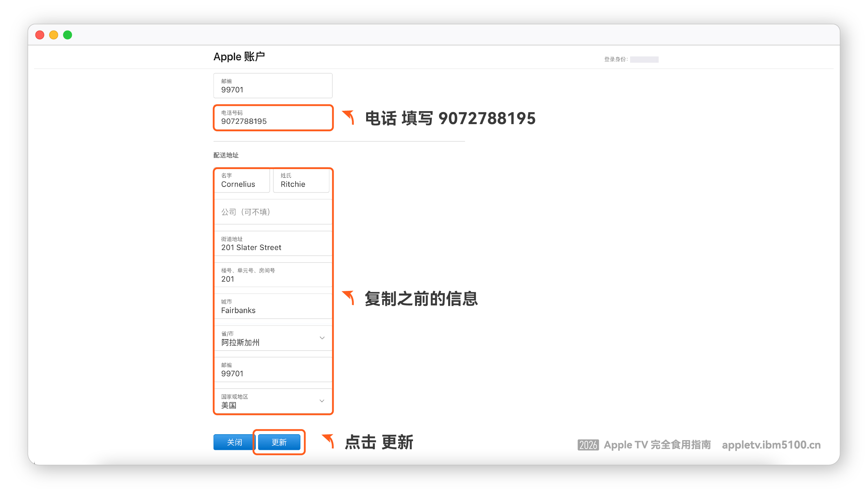Click the shipping zip code field 99701
This screenshot has height=489, width=868.
tap(273, 370)
